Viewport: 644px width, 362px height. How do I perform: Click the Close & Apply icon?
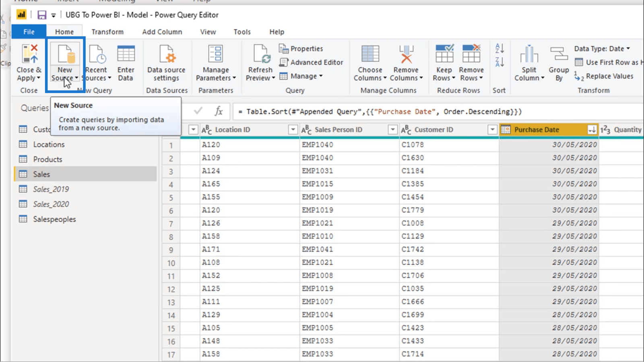point(30,54)
